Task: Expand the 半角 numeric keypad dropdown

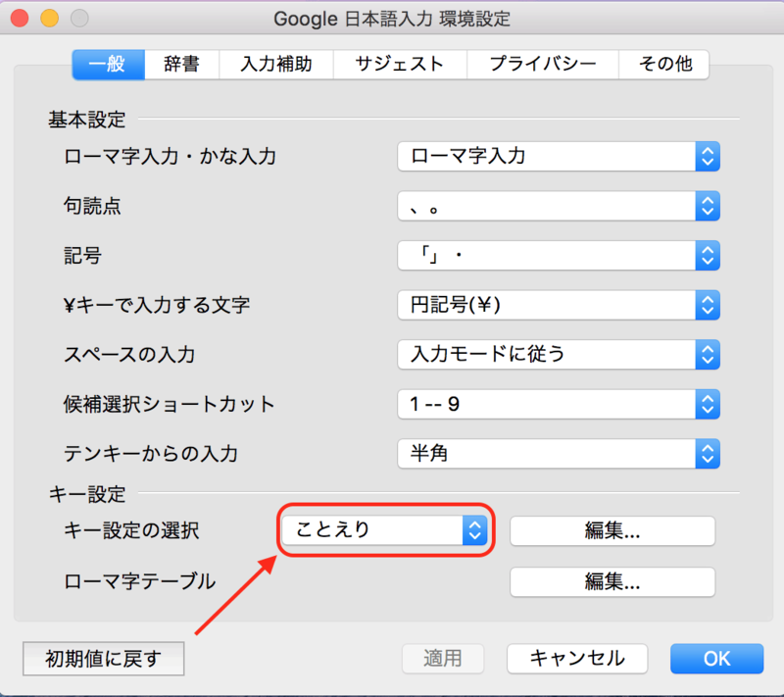Action: (x=559, y=454)
